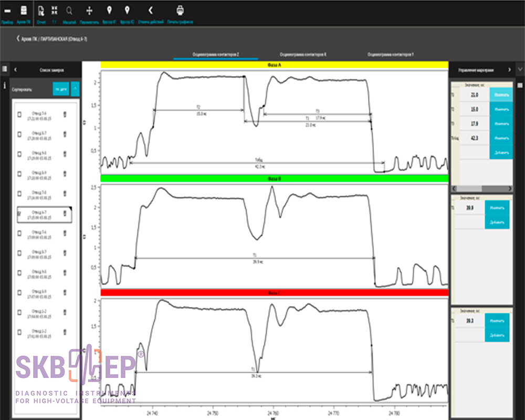Delete the Отвод 7-8 measurement
This screenshot has width=525, height=420.
65,194
